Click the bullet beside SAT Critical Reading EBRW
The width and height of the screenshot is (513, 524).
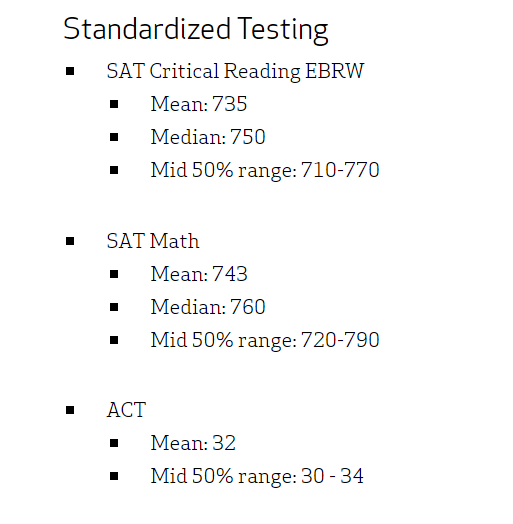click(70, 71)
